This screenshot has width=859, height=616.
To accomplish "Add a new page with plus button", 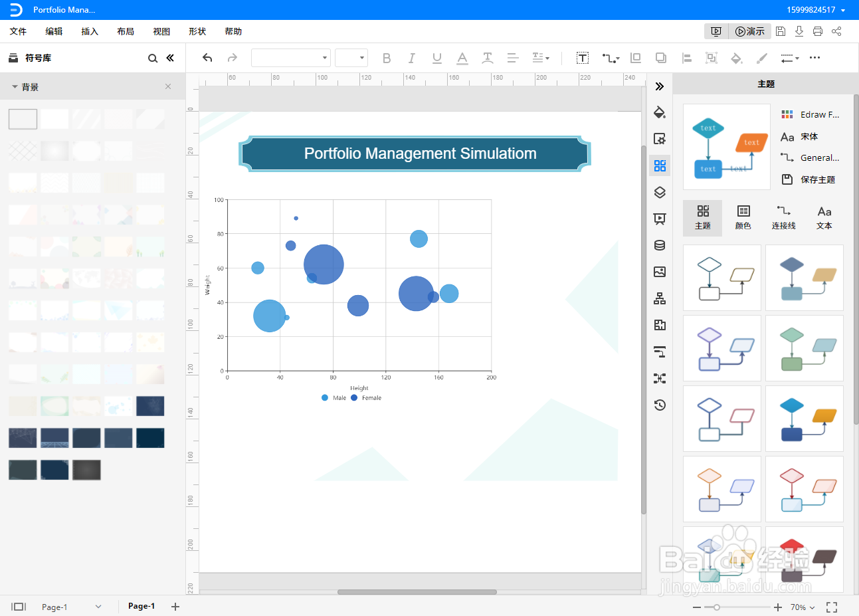I will pos(175,606).
